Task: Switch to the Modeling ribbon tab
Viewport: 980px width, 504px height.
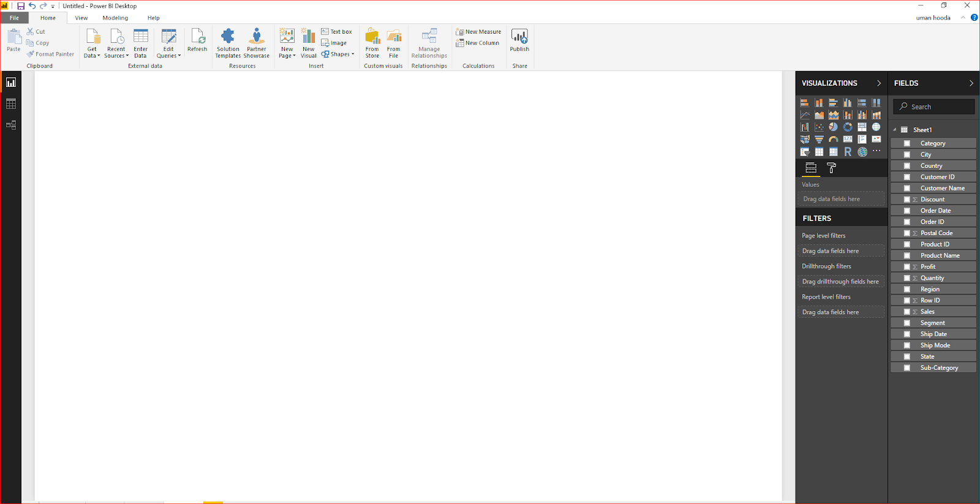Action: pyautogui.click(x=115, y=18)
